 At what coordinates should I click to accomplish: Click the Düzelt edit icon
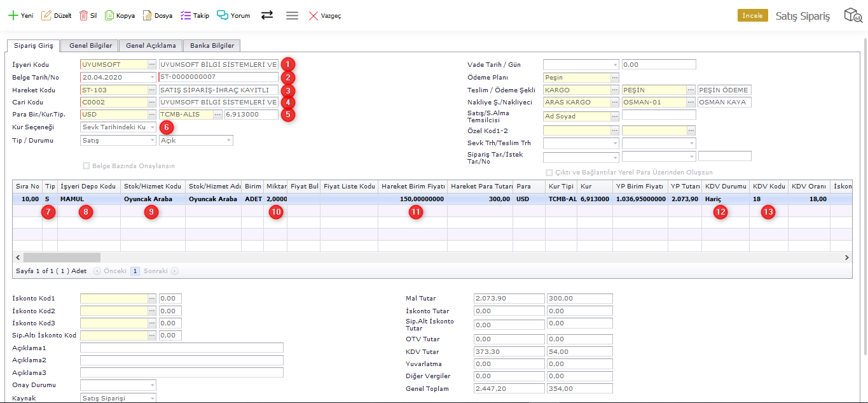pos(46,15)
